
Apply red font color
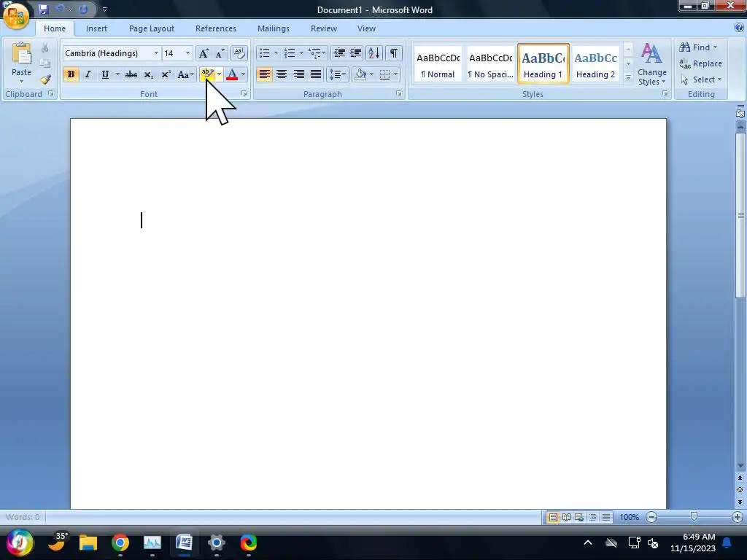point(232,74)
